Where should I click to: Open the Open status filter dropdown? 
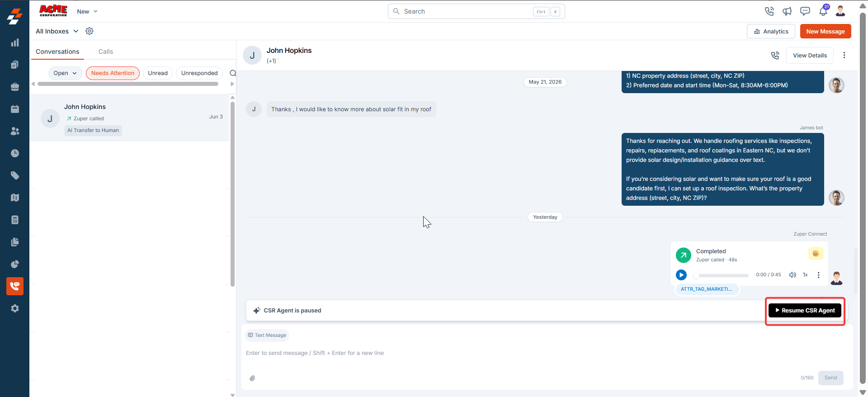click(65, 73)
